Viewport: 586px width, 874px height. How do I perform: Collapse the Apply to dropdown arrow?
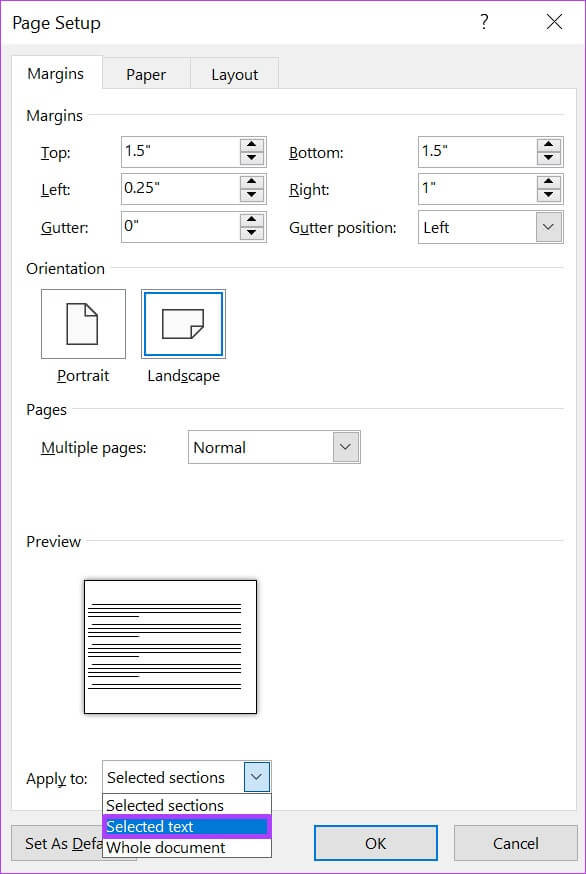point(256,777)
